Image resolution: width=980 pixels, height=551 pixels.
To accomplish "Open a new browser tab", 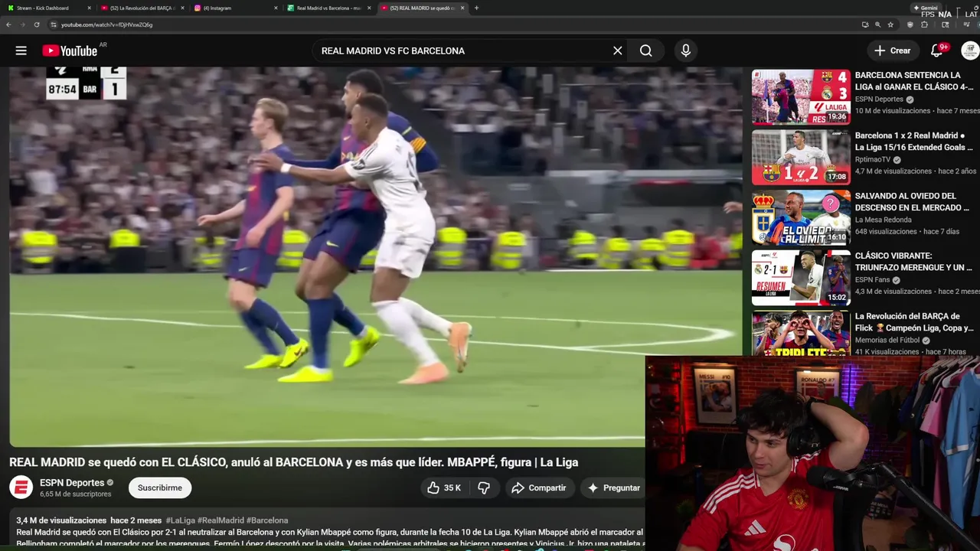I will click(x=476, y=8).
